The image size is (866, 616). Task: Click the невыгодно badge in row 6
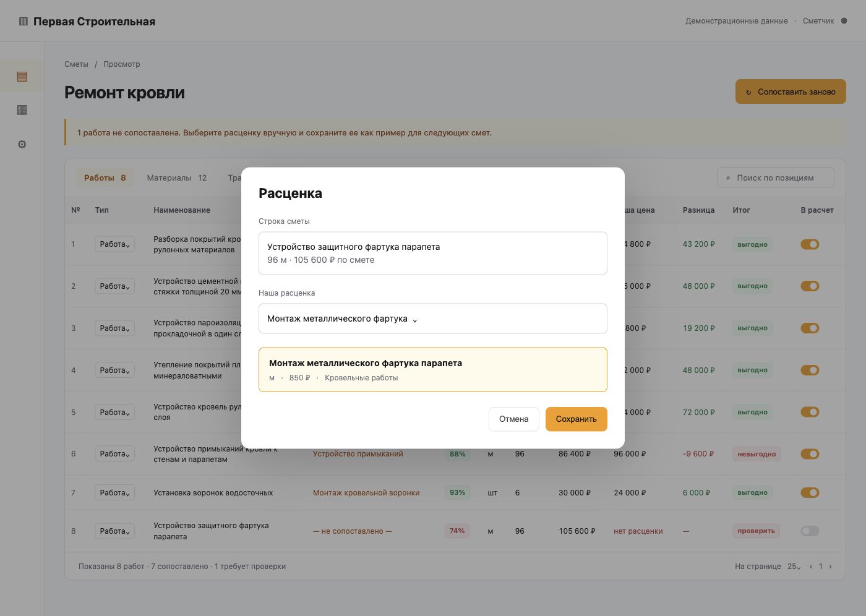(757, 454)
